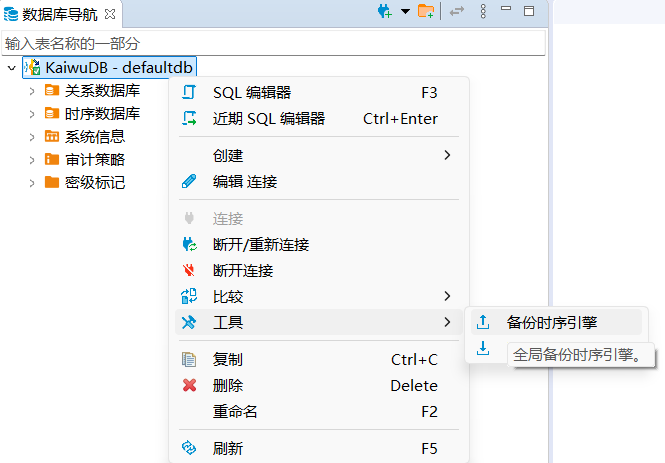The image size is (665, 463).
Task: Click the pencil edit connection icon
Action: click(189, 181)
